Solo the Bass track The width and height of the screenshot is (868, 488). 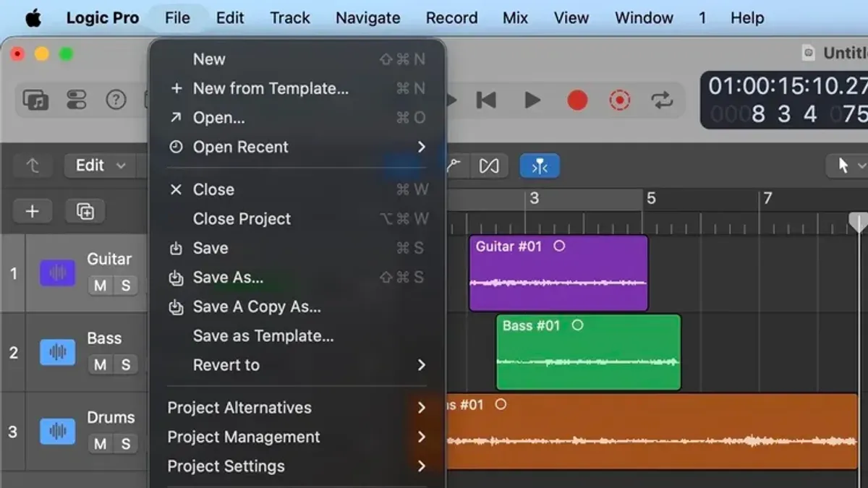click(126, 364)
